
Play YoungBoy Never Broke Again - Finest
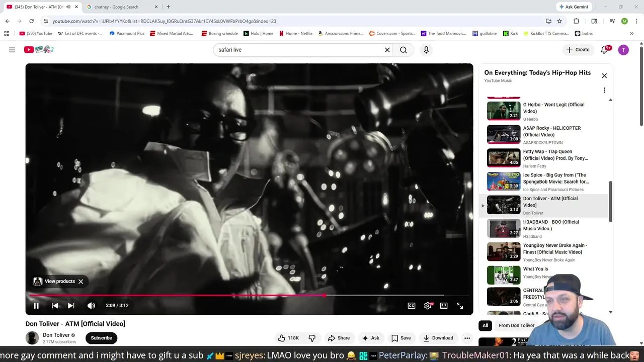[x=544, y=252]
